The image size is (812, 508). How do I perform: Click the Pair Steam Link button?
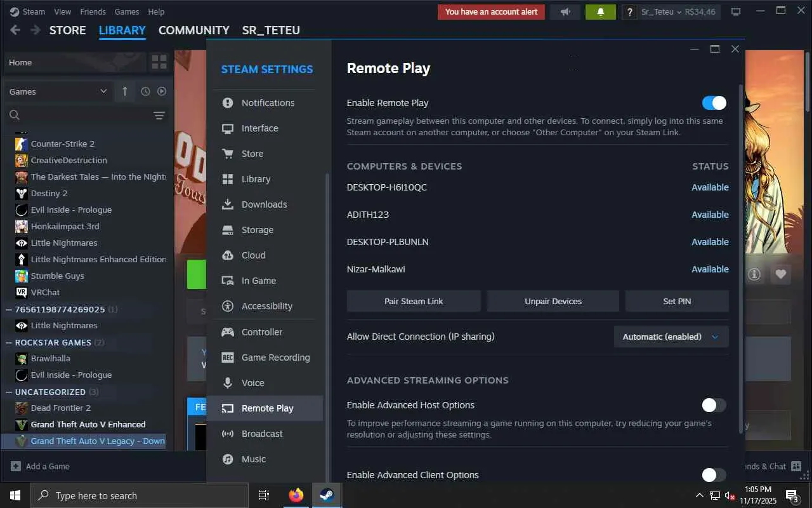pos(414,301)
